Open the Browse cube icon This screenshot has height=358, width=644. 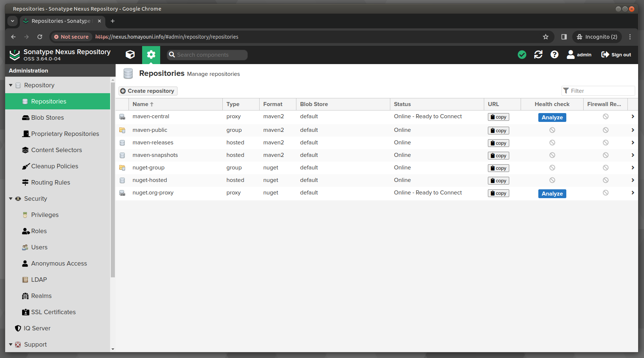pyautogui.click(x=130, y=55)
